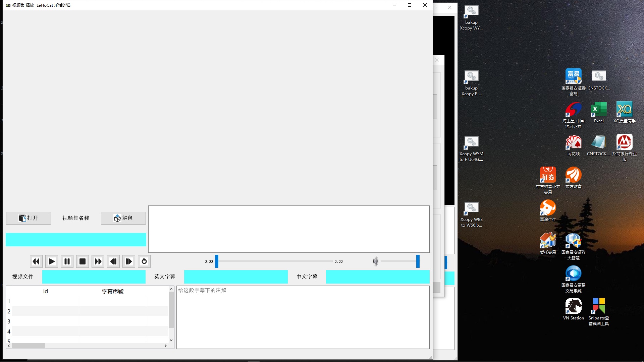Screen dimensions: 644x362
Task: Step forward one frame
Action: pos(129,261)
